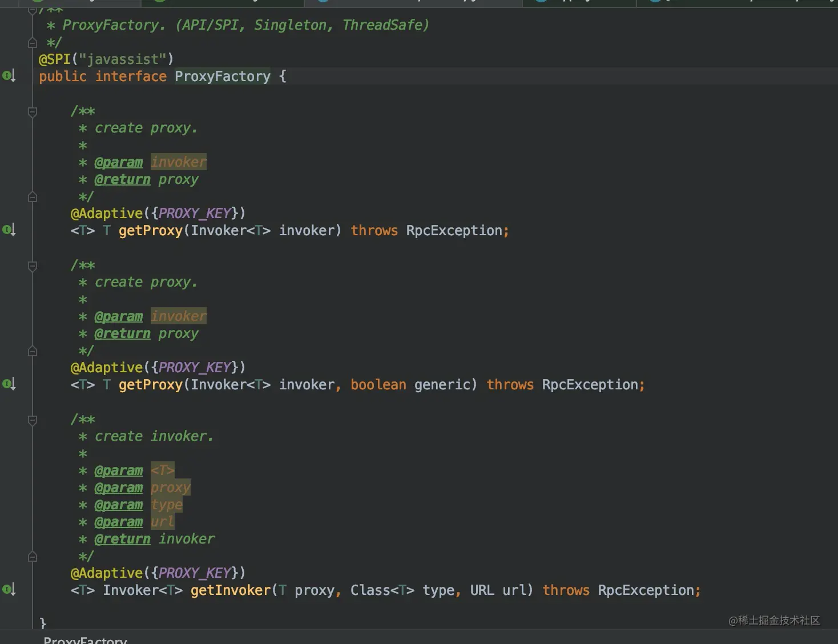Click @Adaptive annotation above the single-argument getProxy
Image resolution: width=838 pixels, height=644 pixels.
[107, 214]
